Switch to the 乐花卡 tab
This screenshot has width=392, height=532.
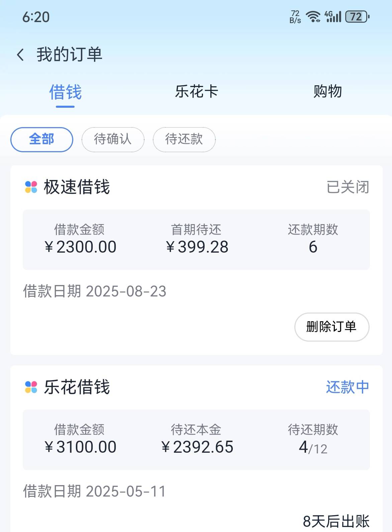[x=196, y=92]
